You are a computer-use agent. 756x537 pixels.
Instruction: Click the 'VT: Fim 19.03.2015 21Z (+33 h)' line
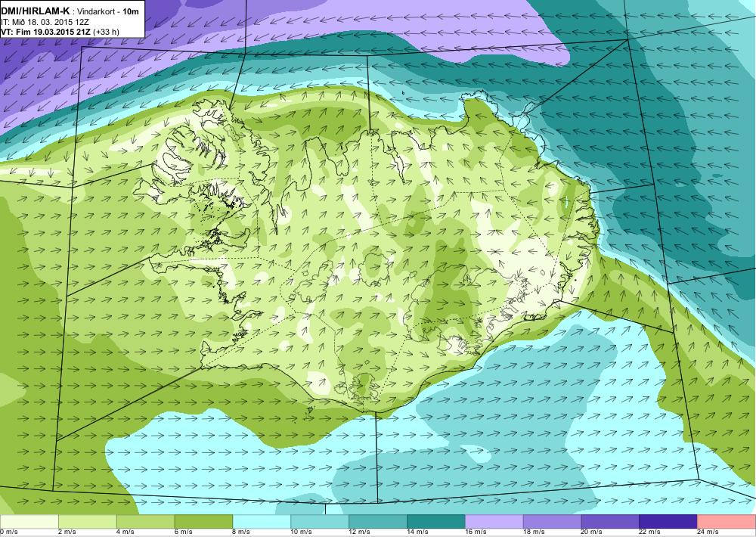pos(60,32)
